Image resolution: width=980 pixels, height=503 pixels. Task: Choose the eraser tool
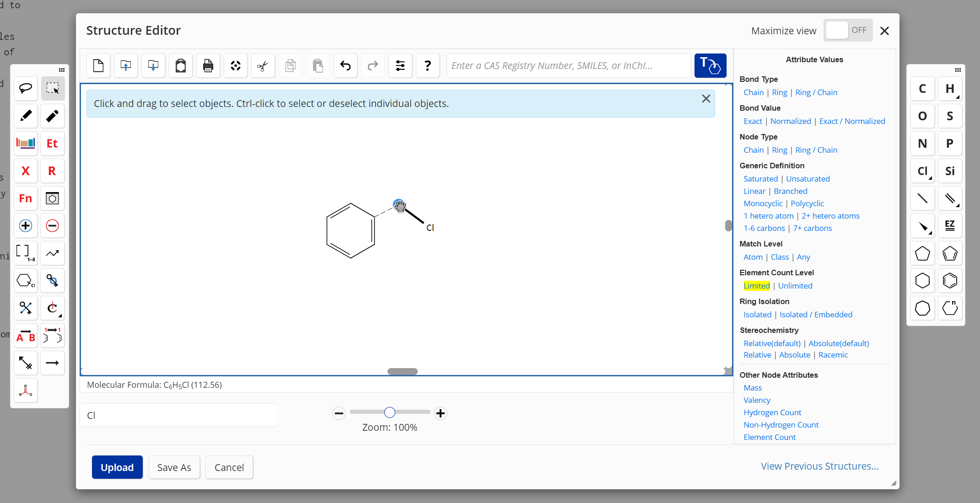[53, 116]
